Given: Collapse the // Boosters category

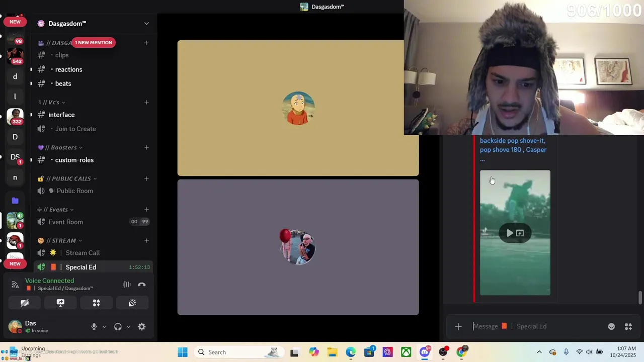Looking at the screenshot, I should [60, 147].
